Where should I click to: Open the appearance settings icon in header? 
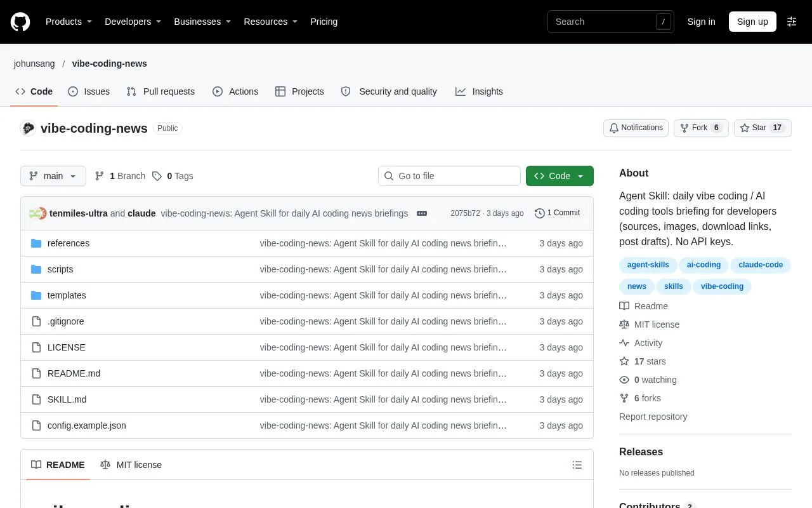[x=792, y=22]
